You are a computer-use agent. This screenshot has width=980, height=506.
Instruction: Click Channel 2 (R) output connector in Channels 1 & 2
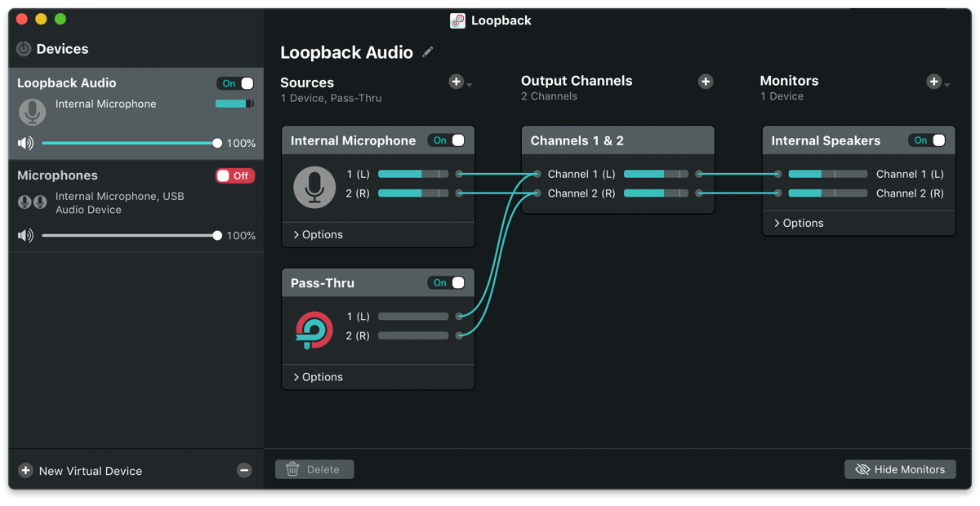pyautogui.click(x=699, y=193)
